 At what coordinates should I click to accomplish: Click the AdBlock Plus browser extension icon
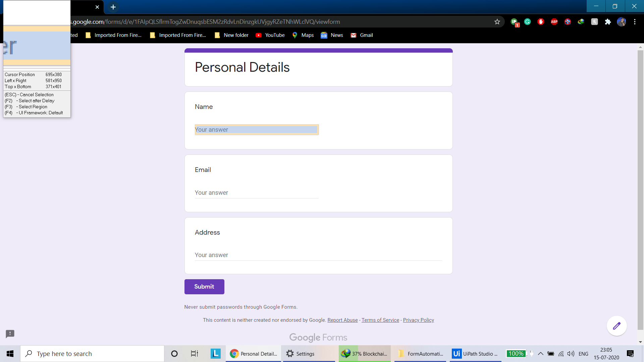[x=554, y=22]
